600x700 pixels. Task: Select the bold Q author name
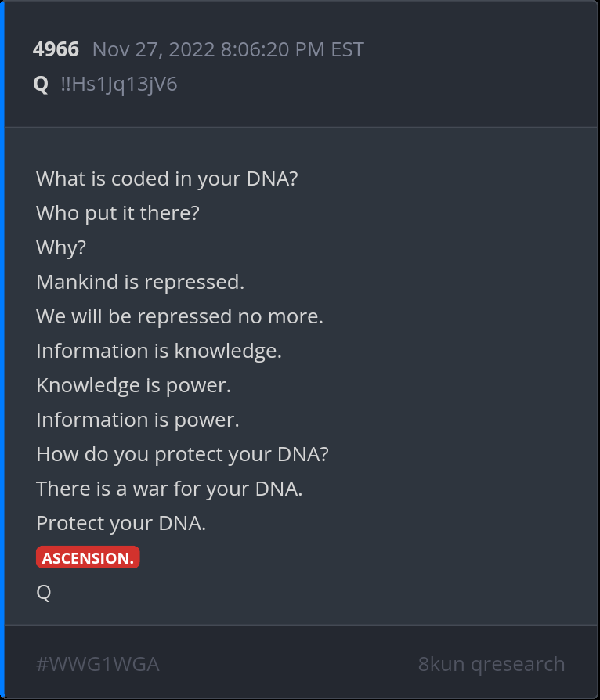click(42, 84)
